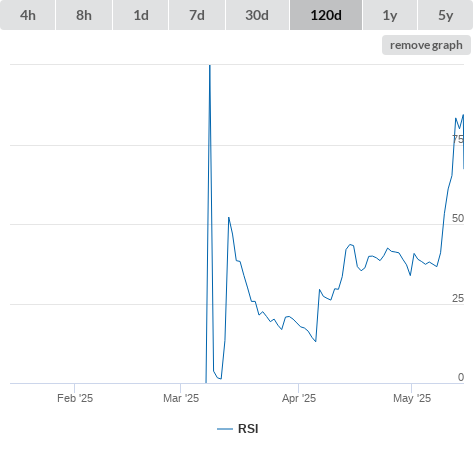Click the May '25 axis label
The height and width of the screenshot is (455, 474).
coord(412,398)
